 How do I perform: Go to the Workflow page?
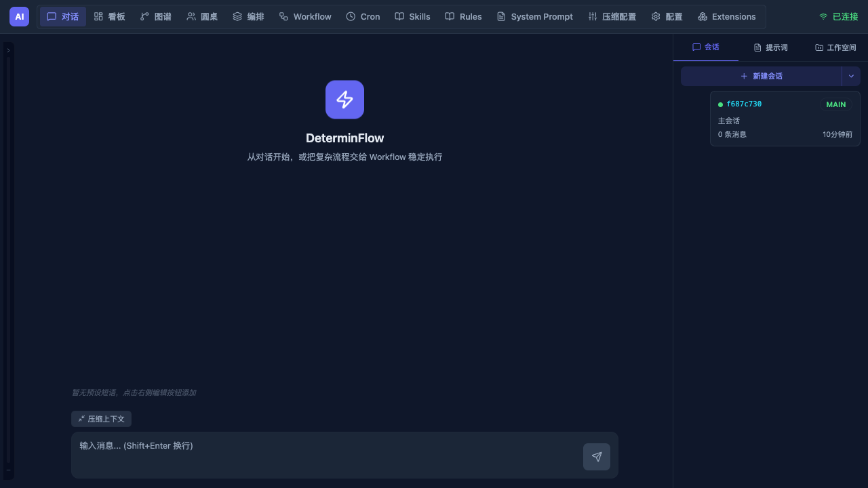pos(305,17)
